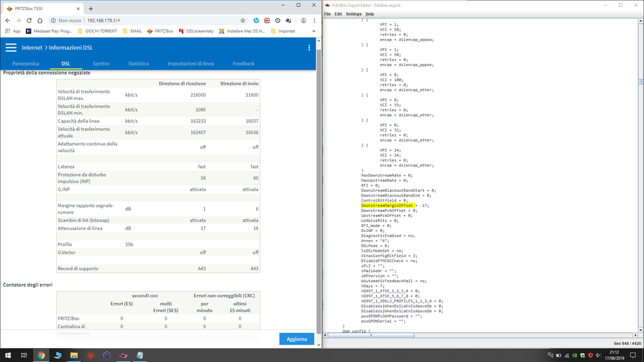Screen dimensions: 644x362
Task: Open the Settings menu in Export Editor
Action: (x=353, y=14)
